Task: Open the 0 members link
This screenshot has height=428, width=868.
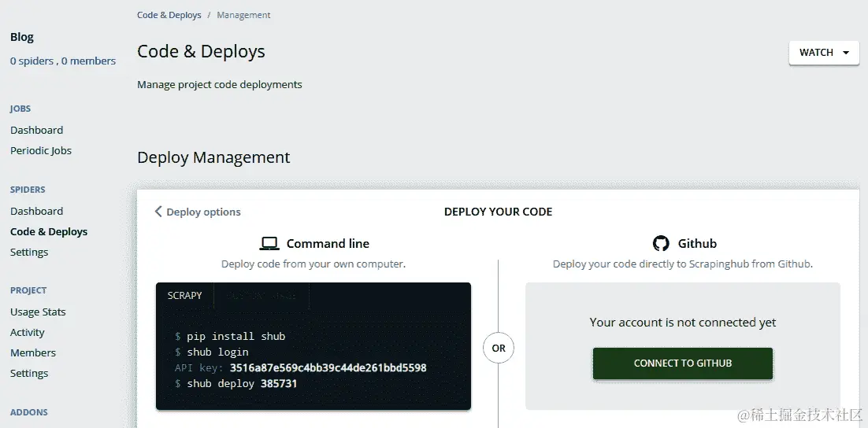Action: (x=88, y=61)
